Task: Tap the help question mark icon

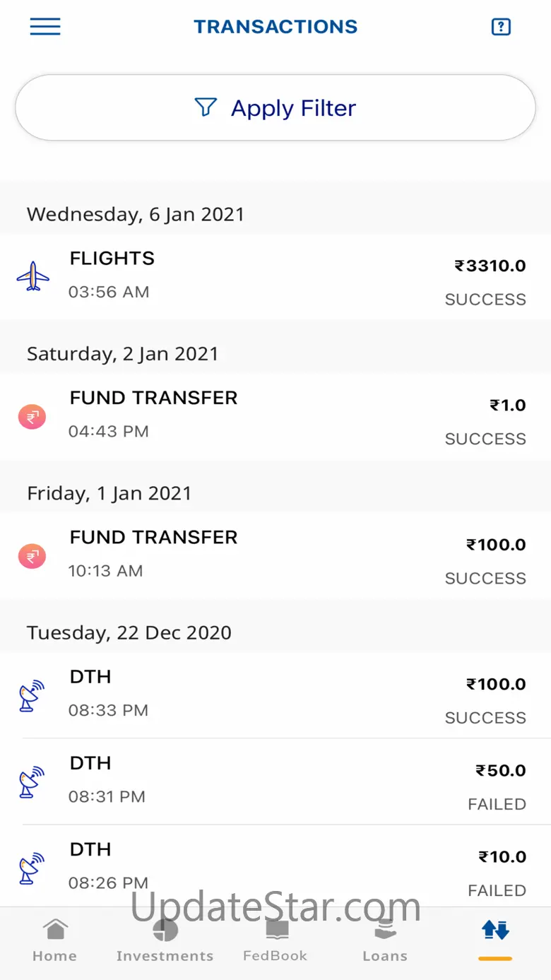Action: click(x=501, y=27)
